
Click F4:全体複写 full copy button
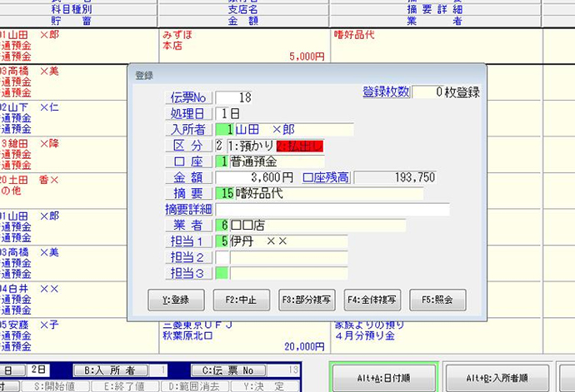point(372,300)
